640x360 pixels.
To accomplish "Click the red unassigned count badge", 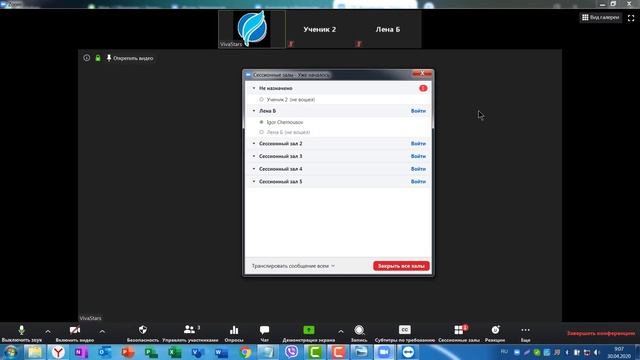I will click(423, 88).
